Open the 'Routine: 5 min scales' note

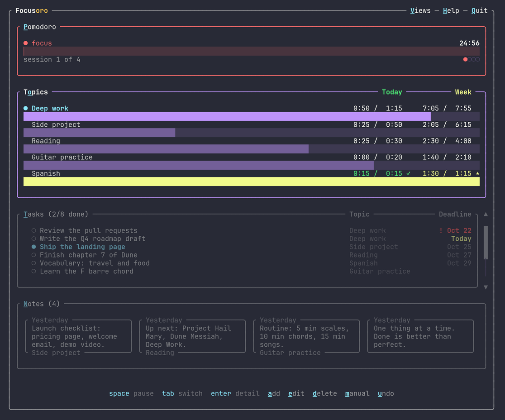pos(306,336)
